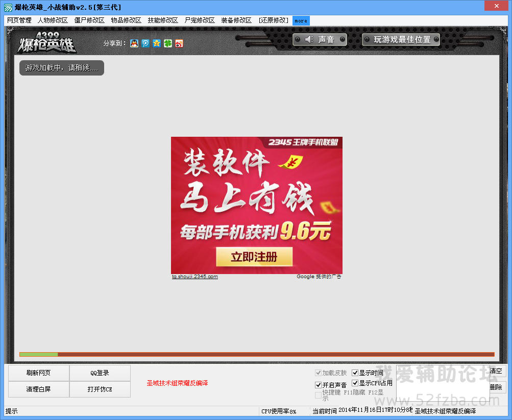This screenshot has height=420, width=512.
Task: Click the 当前时间 status bar entry
Action: click(x=362, y=411)
